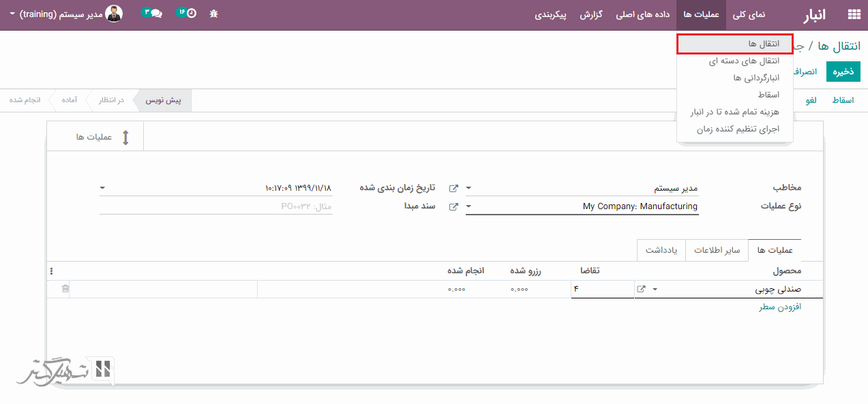Image resolution: width=868 pixels, height=404 pixels.
Task: Select اجرای تنظیم کننده زمان entry
Action: [734, 129]
